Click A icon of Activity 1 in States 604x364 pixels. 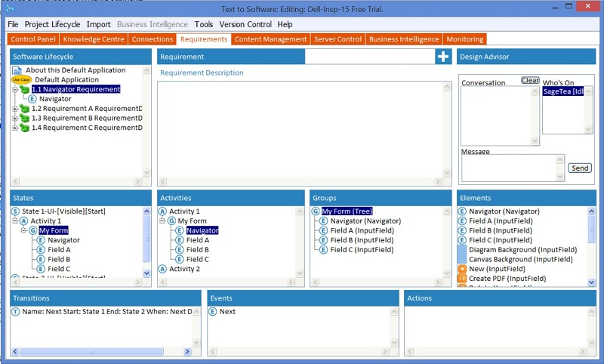tap(24, 221)
